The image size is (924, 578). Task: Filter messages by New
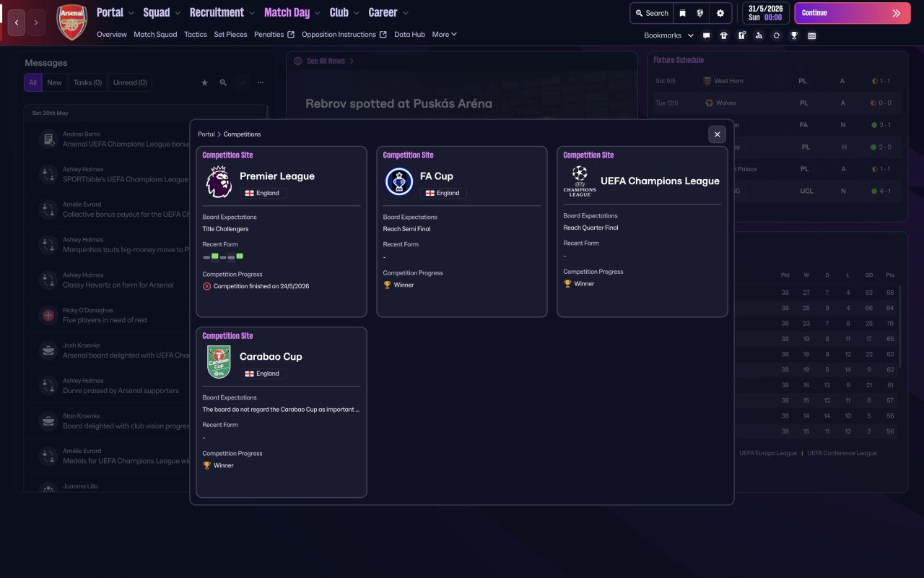tap(55, 82)
